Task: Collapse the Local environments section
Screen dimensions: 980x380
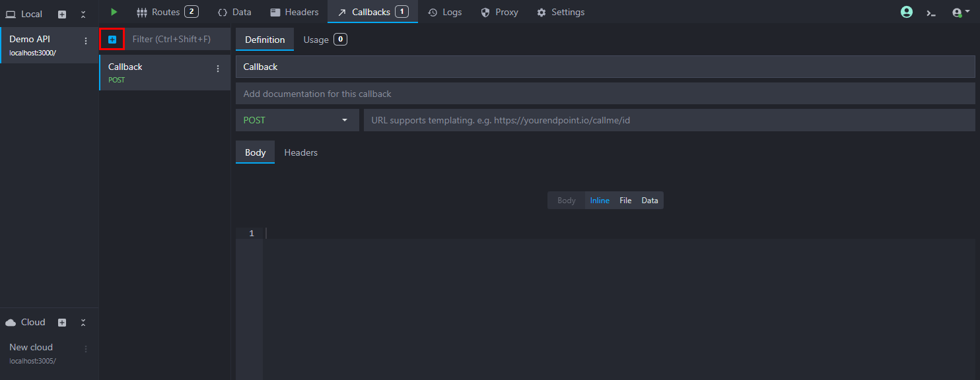Action: [83, 14]
